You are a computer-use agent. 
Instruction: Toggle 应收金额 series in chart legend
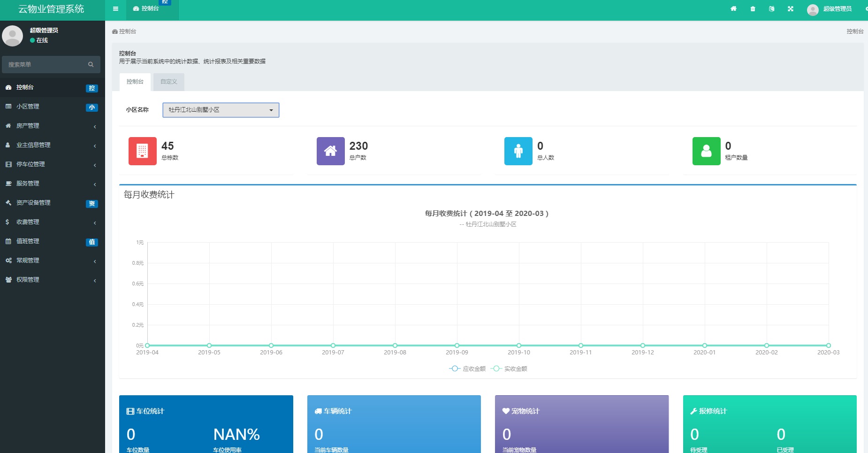point(468,369)
